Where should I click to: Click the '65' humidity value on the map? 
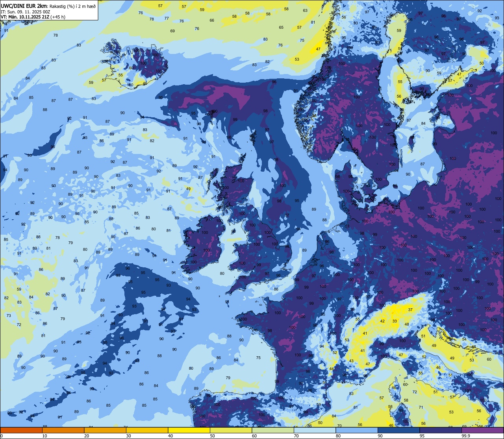pyautogui.click(x=281, y=28)
